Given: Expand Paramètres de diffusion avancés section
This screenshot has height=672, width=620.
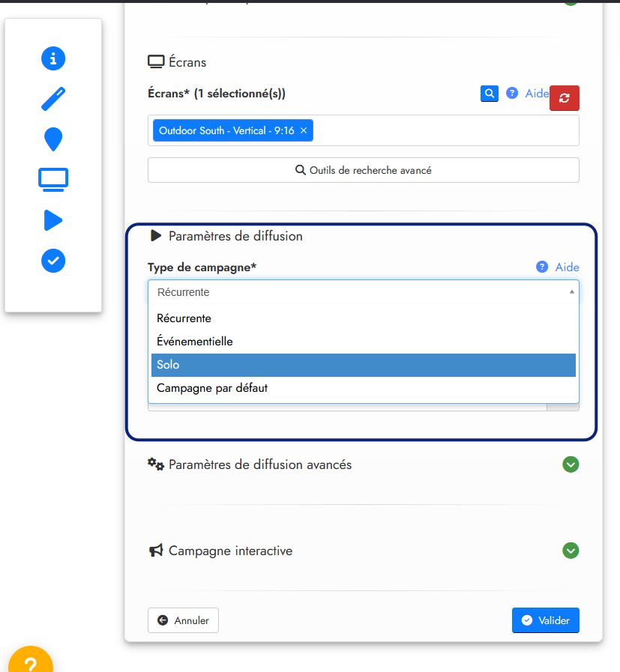Looking at the screenshot, I should [x=571, y=464].
